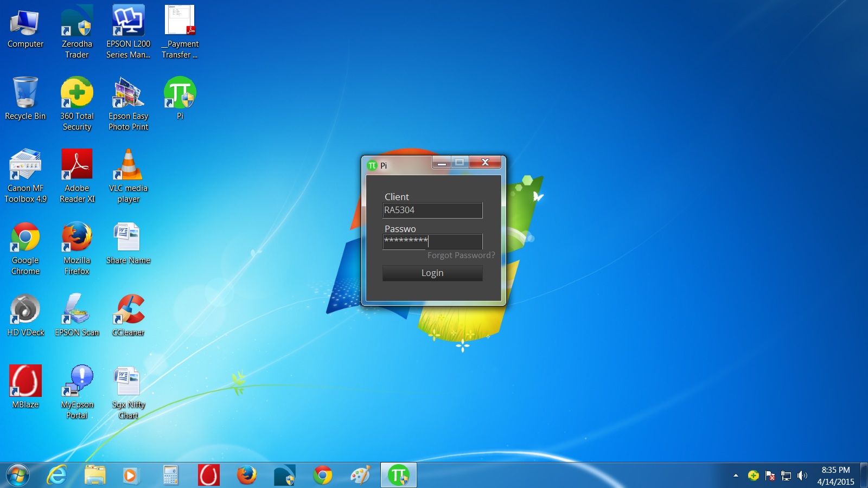
Task: Select Mozilla Firefox desktop shortcut
Action: [77, 248]
